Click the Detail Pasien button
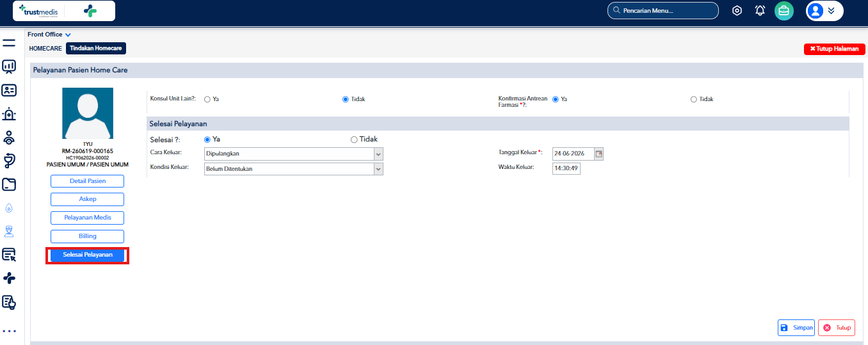 (x=88, y=181)
